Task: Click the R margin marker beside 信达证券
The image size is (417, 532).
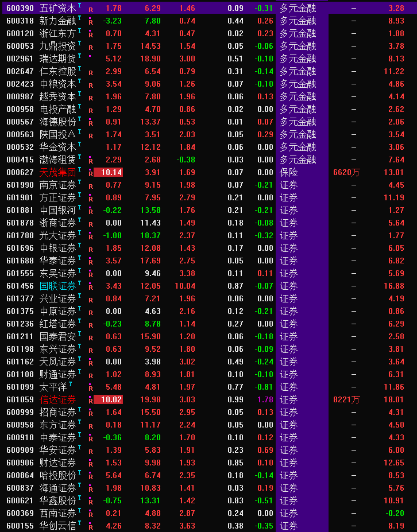Action: pos(91,401)
